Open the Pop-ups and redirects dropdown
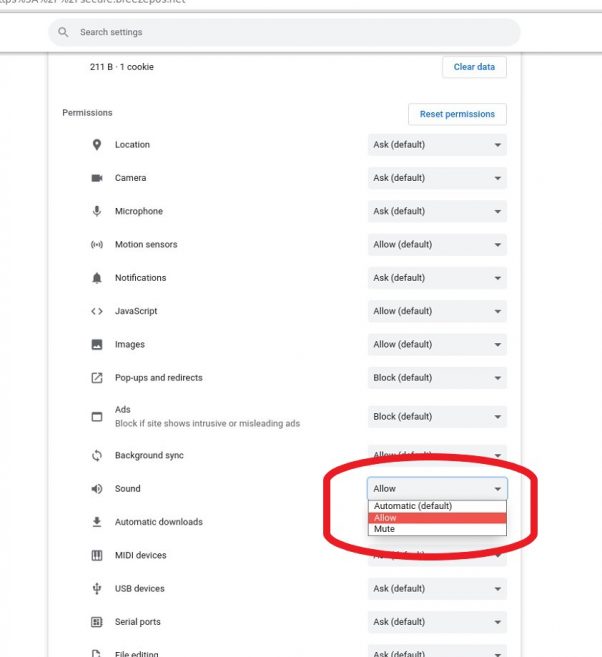 tap(437, 378)
